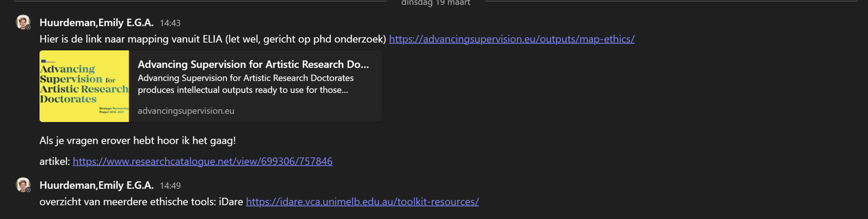868x219 pixels.
Task: Open the iDare toolkit-resources link
Action: (x=362, y=202)
